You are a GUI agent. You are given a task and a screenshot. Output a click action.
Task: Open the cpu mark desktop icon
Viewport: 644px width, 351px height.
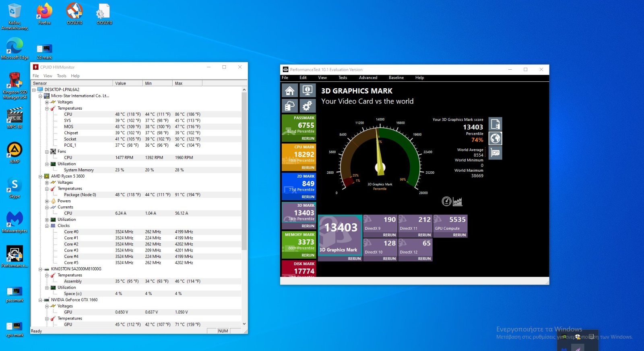click(x=15, y=329)
